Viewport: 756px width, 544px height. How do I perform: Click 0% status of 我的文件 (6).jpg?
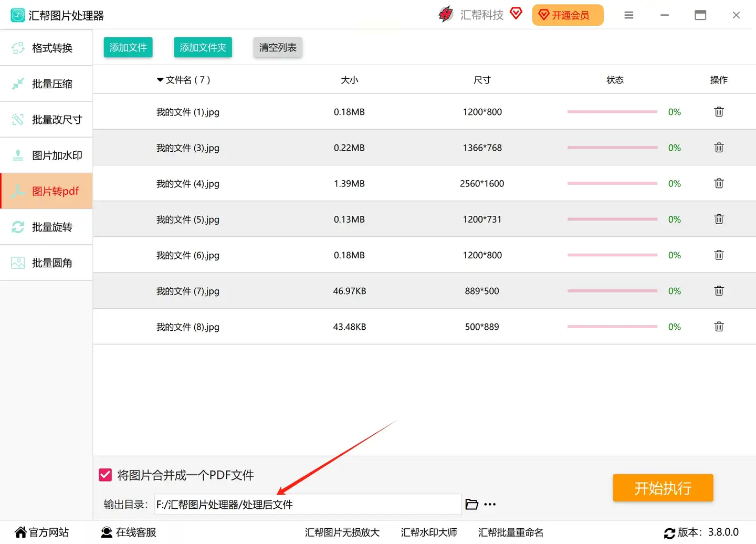[x=674, y=255]
